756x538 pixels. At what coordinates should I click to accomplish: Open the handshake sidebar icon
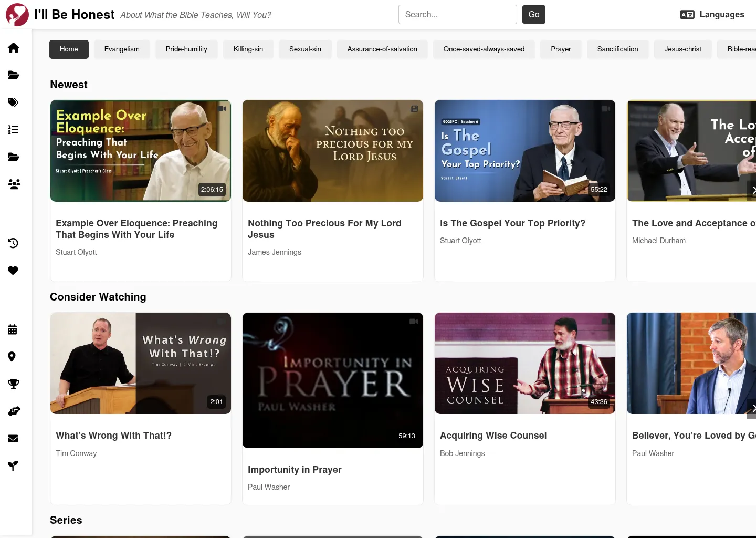(14, 411)
